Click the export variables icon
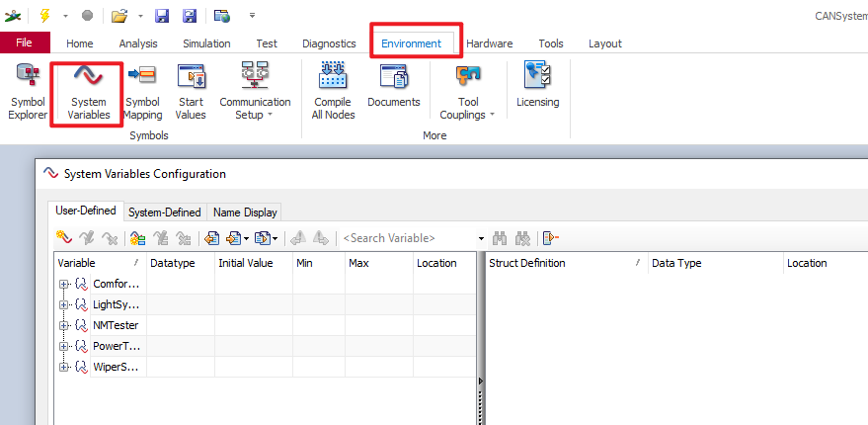The width and height of the screenshot is (868, 425). [234, 238]
